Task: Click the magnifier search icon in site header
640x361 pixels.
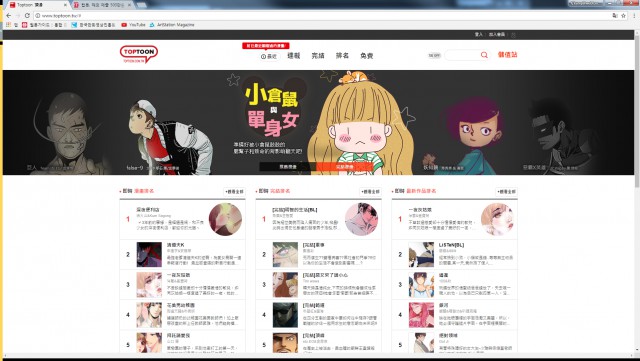Action: pos(484,55)
